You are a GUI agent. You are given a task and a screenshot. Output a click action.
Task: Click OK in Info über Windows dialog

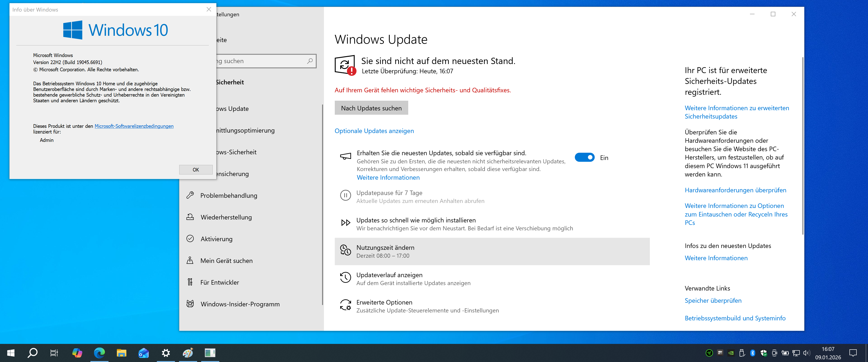(196, 170)
